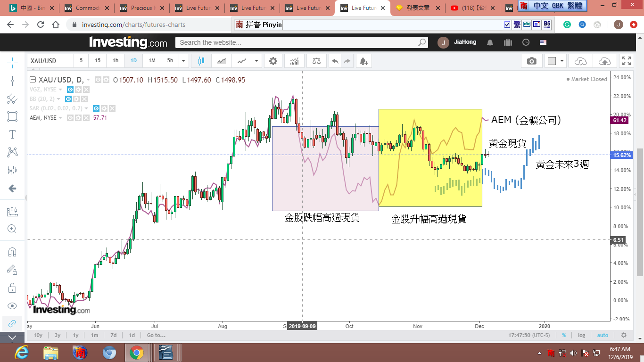Toggle visibility of VGZ, NYSE series

coord(70,90)
